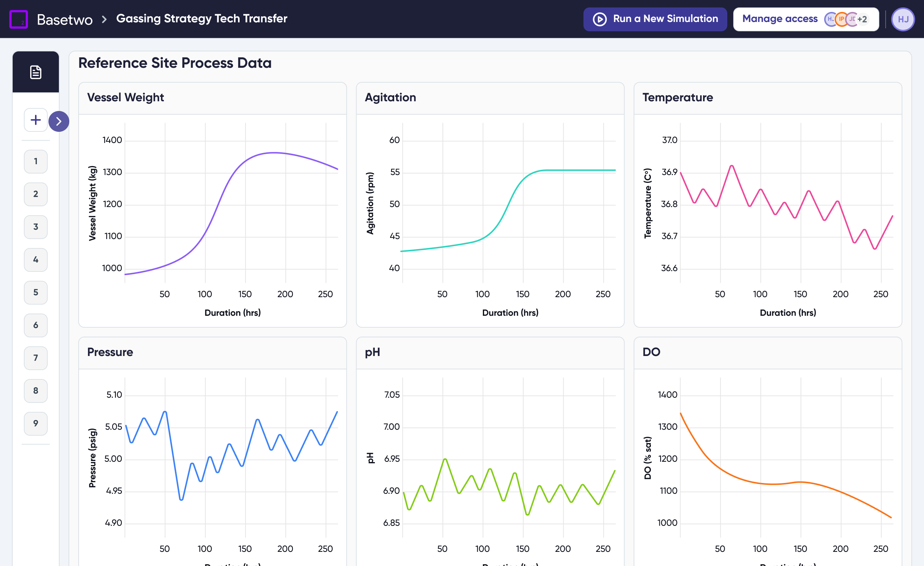Click the Agitation chart title
Screen dimensions: 924x566
coord(390,98)
